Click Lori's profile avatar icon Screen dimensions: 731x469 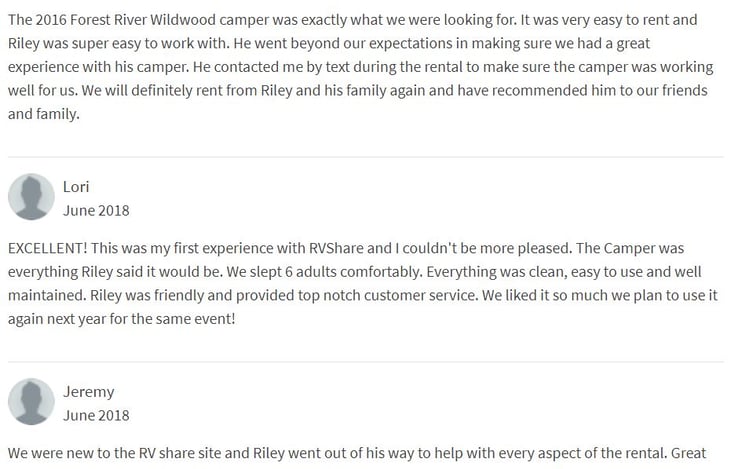pyautogui.click(x=31, y=197)
